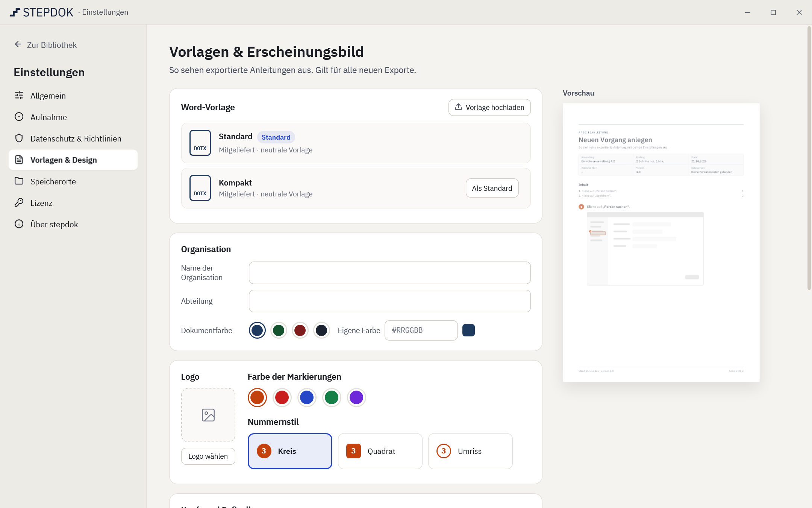Click the info icon beside Über stepdok

click(19, 224)
